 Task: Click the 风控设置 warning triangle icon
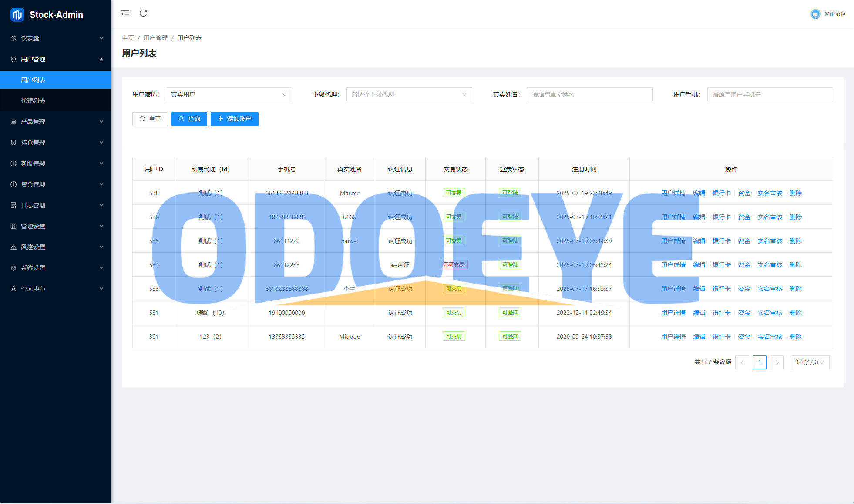click(x=13, y=247)
